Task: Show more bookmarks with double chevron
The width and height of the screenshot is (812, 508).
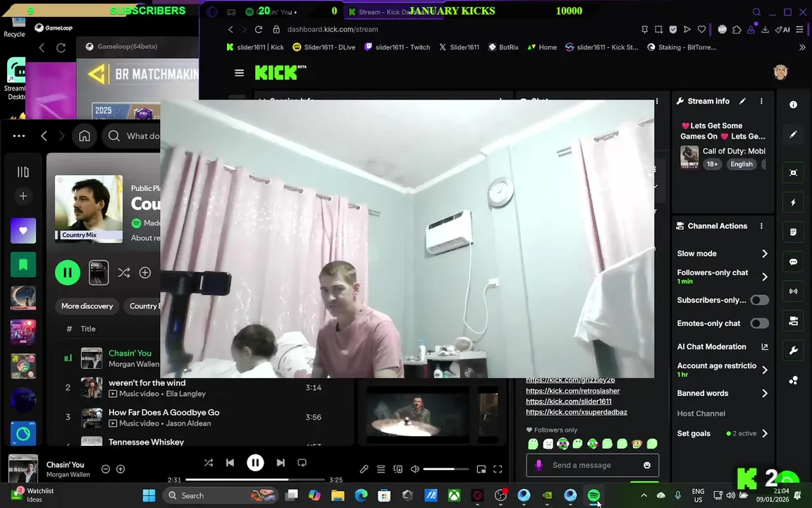Action: click(x=802, y=47)
